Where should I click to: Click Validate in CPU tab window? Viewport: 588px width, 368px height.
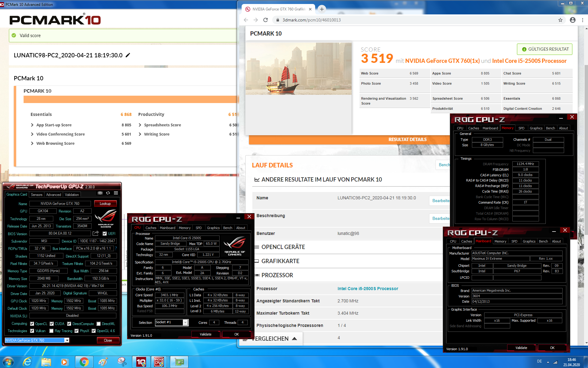coord(205,334)
